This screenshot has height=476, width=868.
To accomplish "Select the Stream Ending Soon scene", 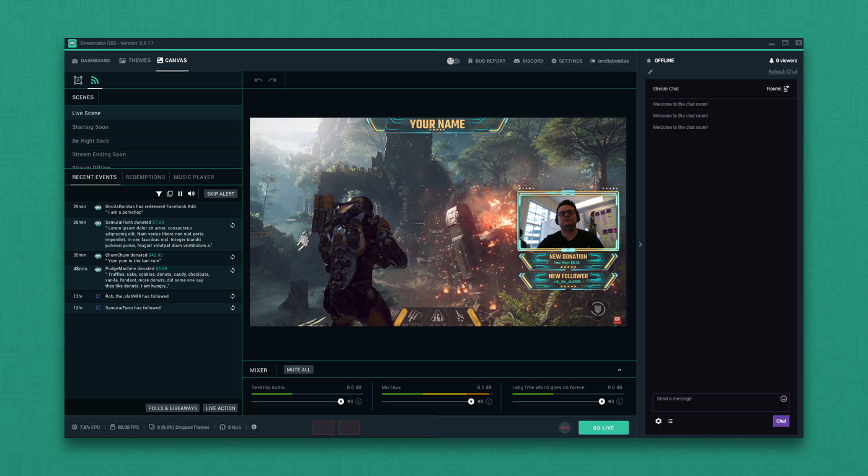I will (153, 154).
